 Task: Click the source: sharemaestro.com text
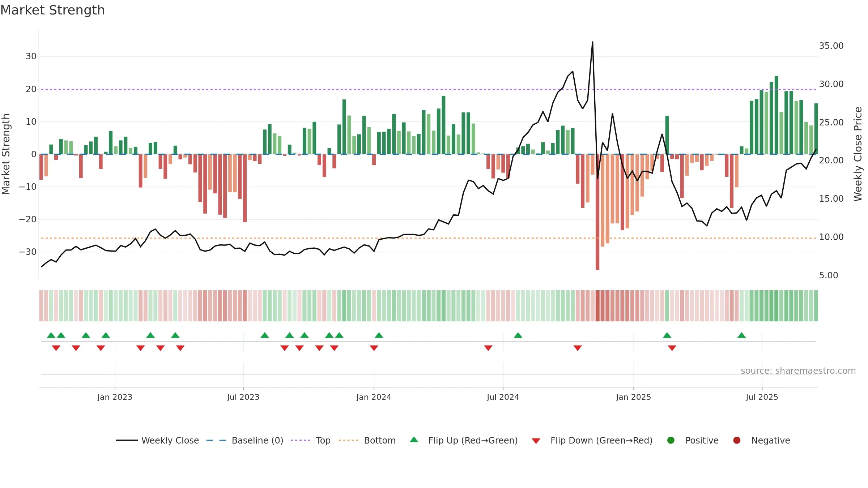(798, 371)
